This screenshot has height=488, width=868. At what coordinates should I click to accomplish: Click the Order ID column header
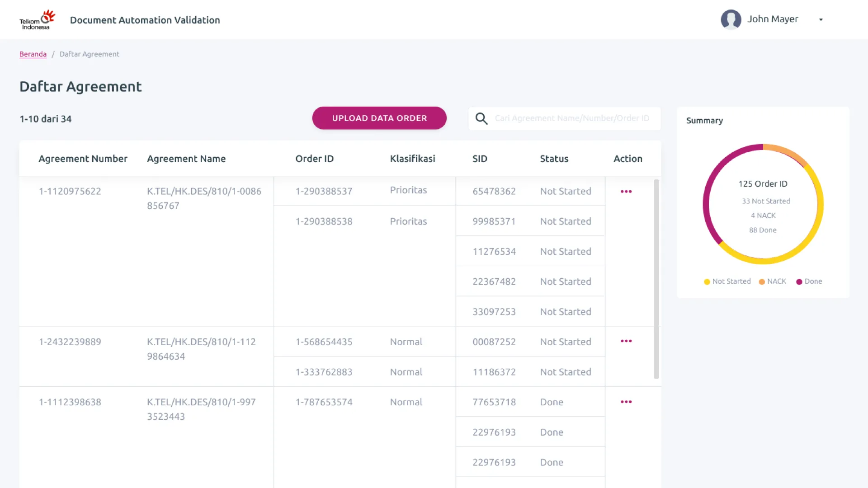(x=315, y=159)
